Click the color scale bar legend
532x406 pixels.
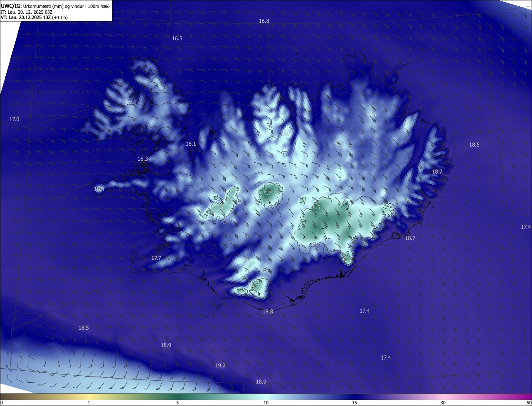coord(266,397)
